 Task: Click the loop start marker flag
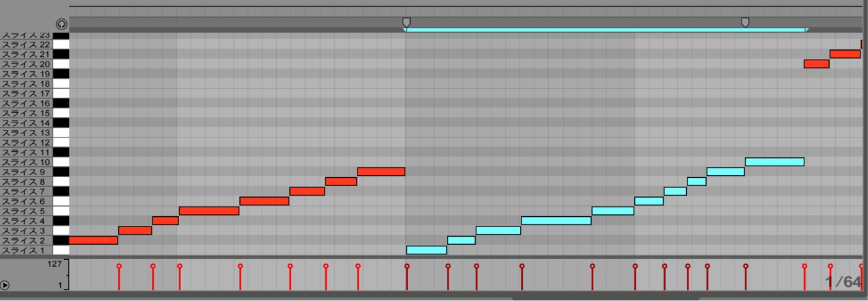(x=407, y=23)
